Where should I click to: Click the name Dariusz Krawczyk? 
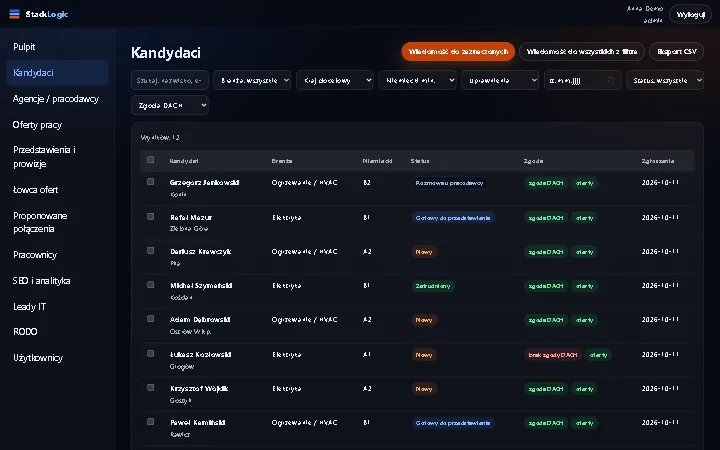[201, 251]
